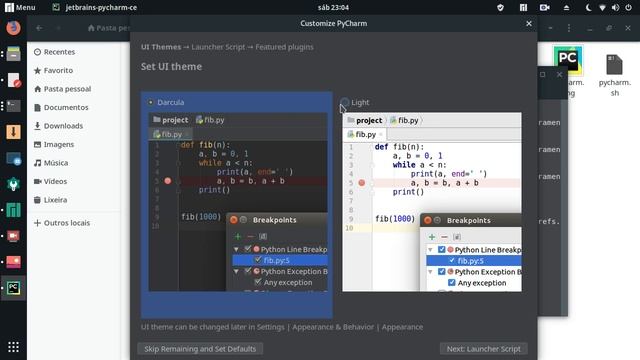Open the file manager dock icon
640x360 pixels.
13,54
